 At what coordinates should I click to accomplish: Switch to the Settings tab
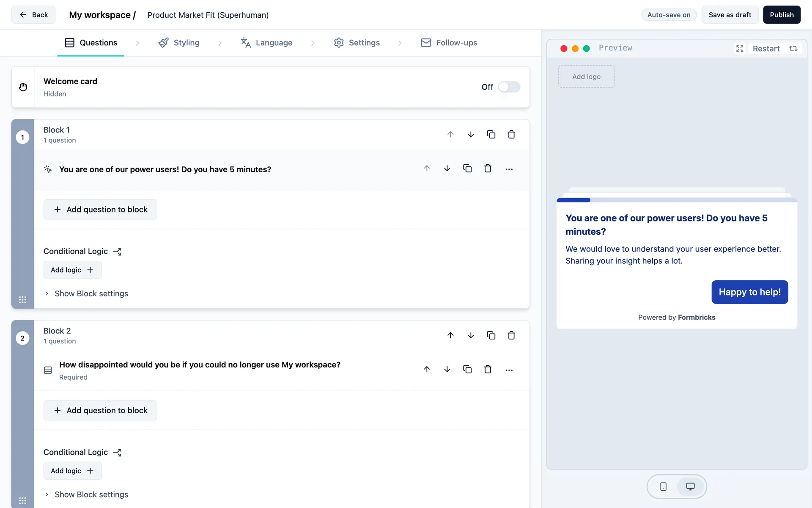point(357,43)
